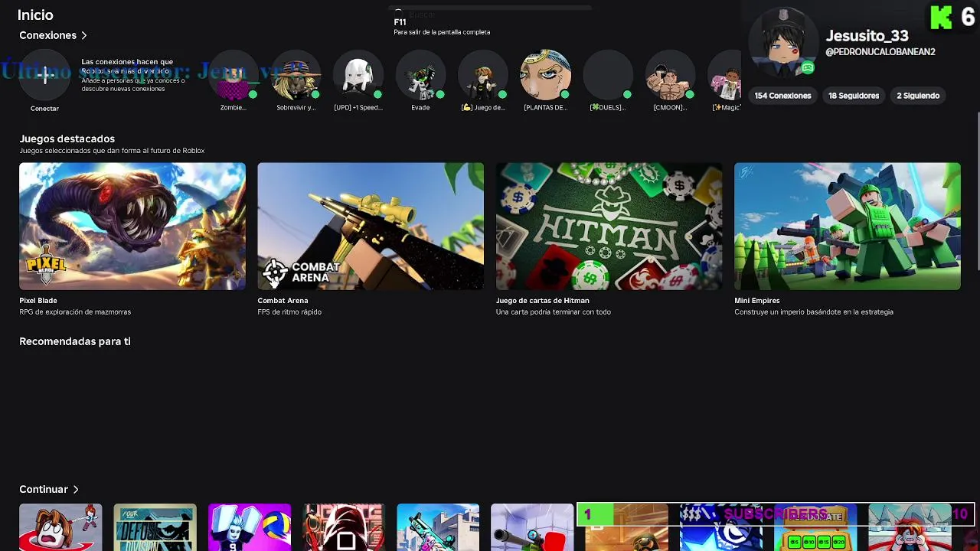Open the volleyball game tile in Continuar
This screenshot has width=980, height=551.
[250, 527]
